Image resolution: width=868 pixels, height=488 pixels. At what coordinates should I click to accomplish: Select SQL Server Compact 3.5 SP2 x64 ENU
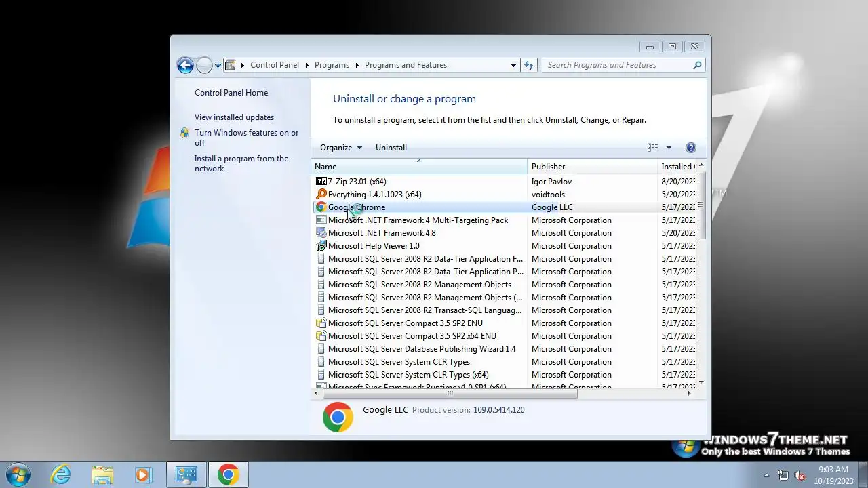click(x=412, y=336)
